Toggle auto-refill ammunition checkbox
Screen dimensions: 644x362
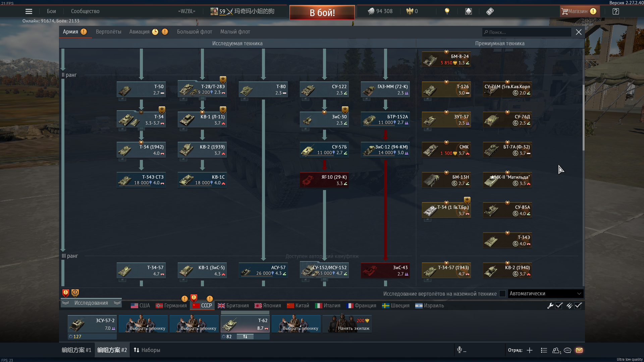tap(578, 306)
